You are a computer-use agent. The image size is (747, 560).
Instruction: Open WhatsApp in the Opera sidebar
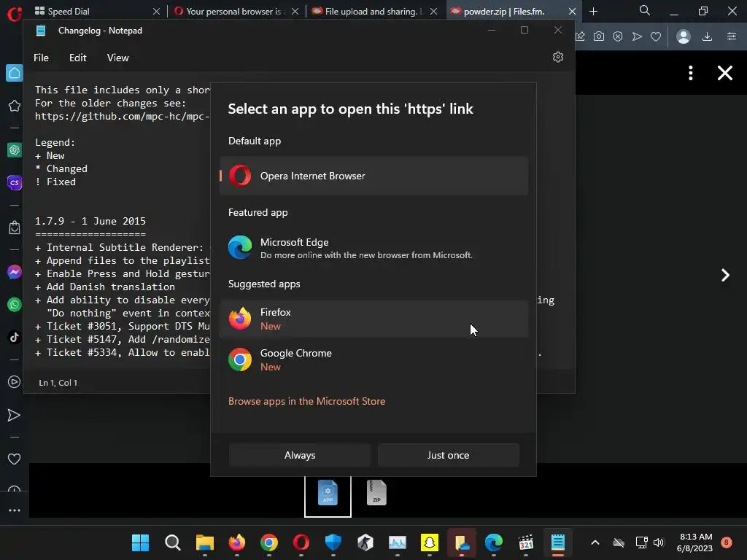pos(15,304)
